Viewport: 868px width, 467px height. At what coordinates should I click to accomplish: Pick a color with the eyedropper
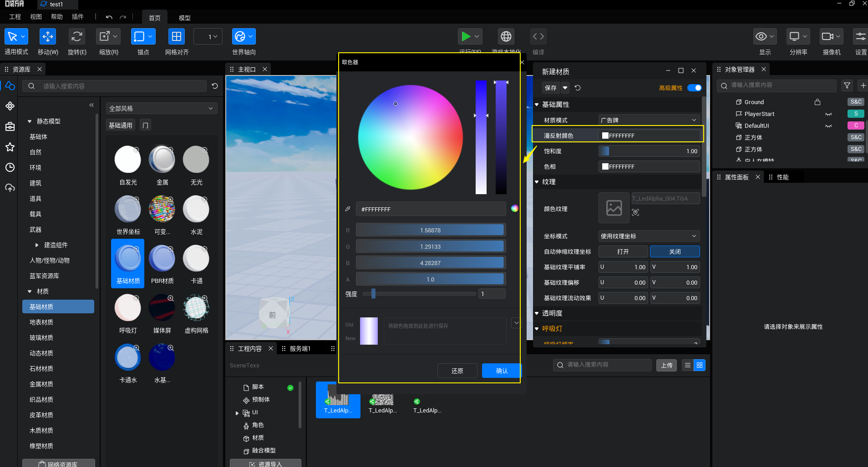point(348,209)
